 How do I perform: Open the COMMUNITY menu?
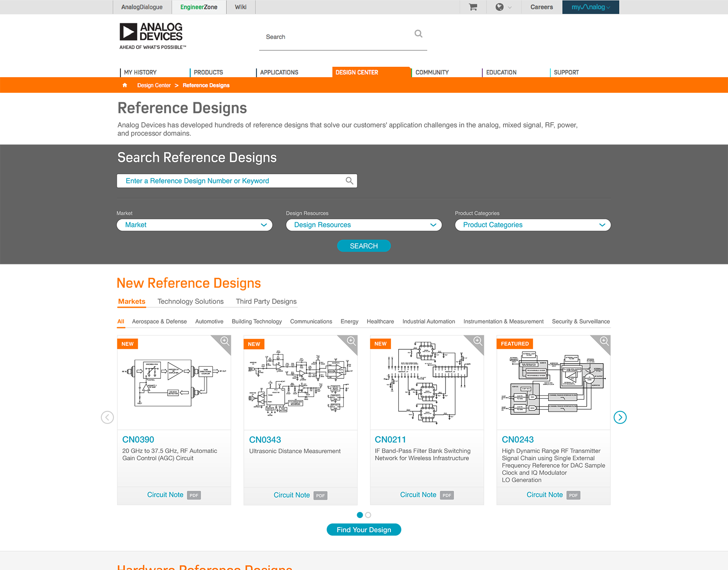(x=432, y=72)
